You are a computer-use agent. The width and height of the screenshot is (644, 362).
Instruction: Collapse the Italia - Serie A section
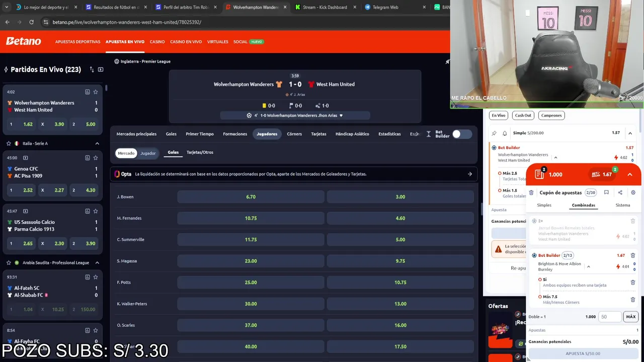[97, 143]
